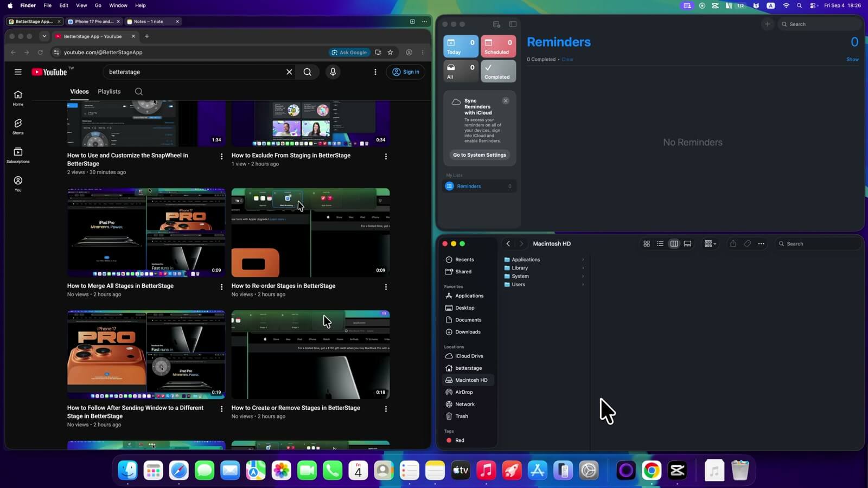Click Go to System Settings button
Screen dimensions: 868x488
tap(480, 155)
